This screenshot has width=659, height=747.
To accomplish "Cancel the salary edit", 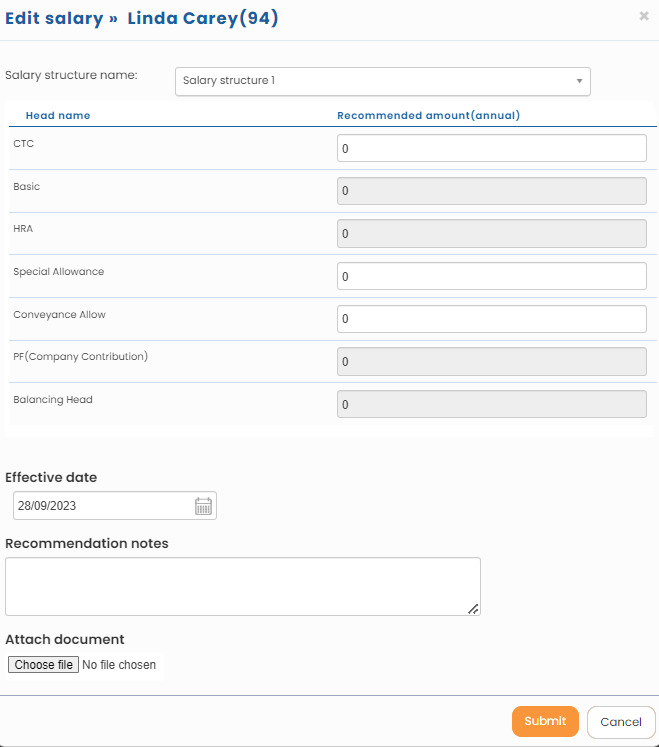I will click(x=621, y=722).
